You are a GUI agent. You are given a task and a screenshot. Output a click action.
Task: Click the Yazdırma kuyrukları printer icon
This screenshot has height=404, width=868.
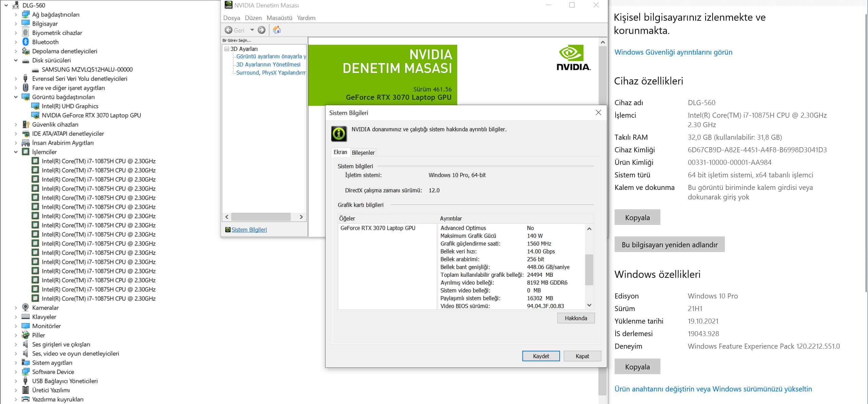click(x=25, y=399)
